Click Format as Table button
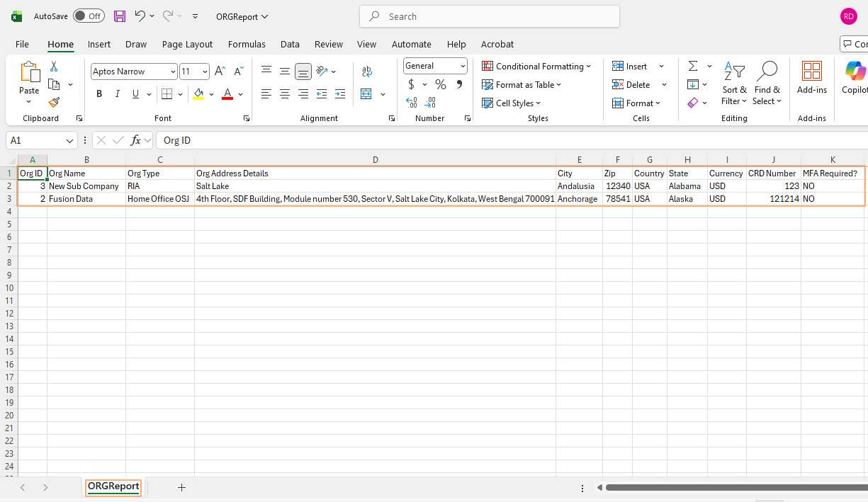This screenshot has width=868, height=502. point(522,84)
